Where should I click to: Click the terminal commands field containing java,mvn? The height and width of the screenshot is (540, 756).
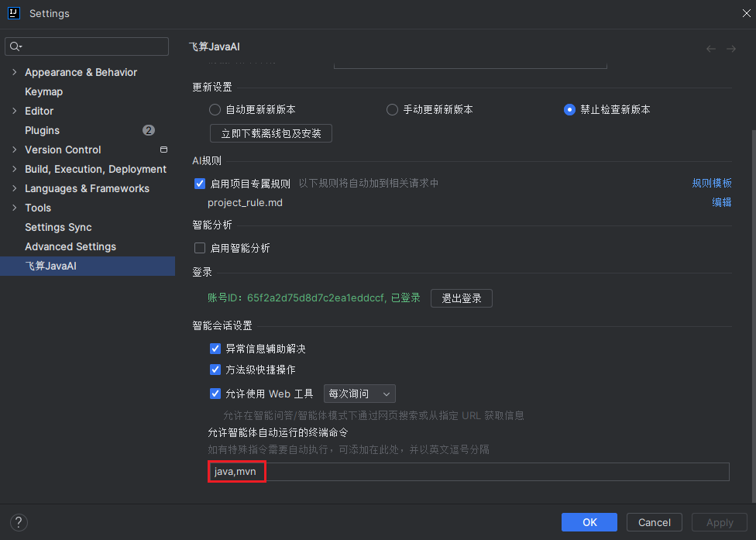click(469, 472)
